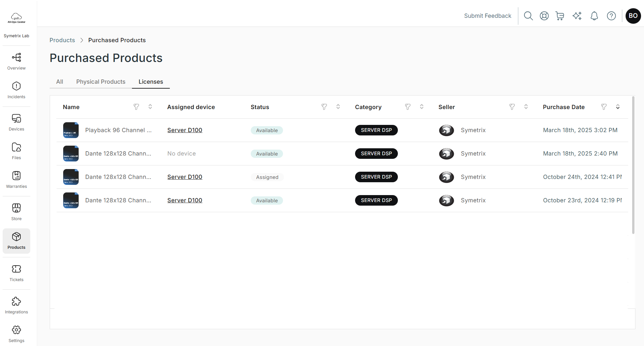Image resolution: width=644 pixels, height=346 pixels.
Task: Open the search magnifier icon
Action: click(528, 16)
